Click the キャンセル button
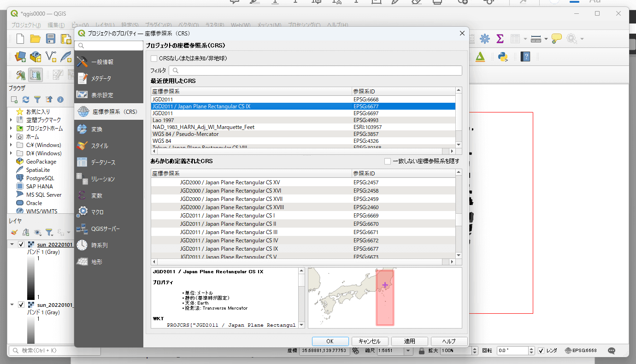 point(370,341)
